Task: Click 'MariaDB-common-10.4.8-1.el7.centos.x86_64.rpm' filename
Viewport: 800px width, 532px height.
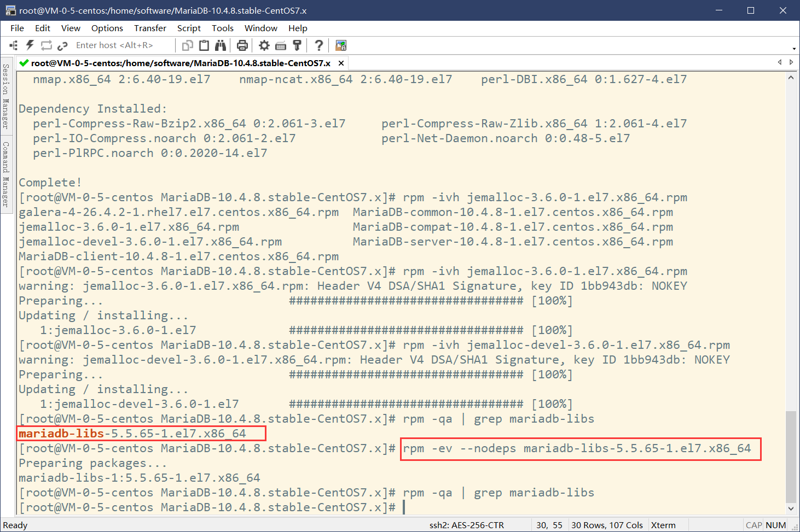Action: 513,212
